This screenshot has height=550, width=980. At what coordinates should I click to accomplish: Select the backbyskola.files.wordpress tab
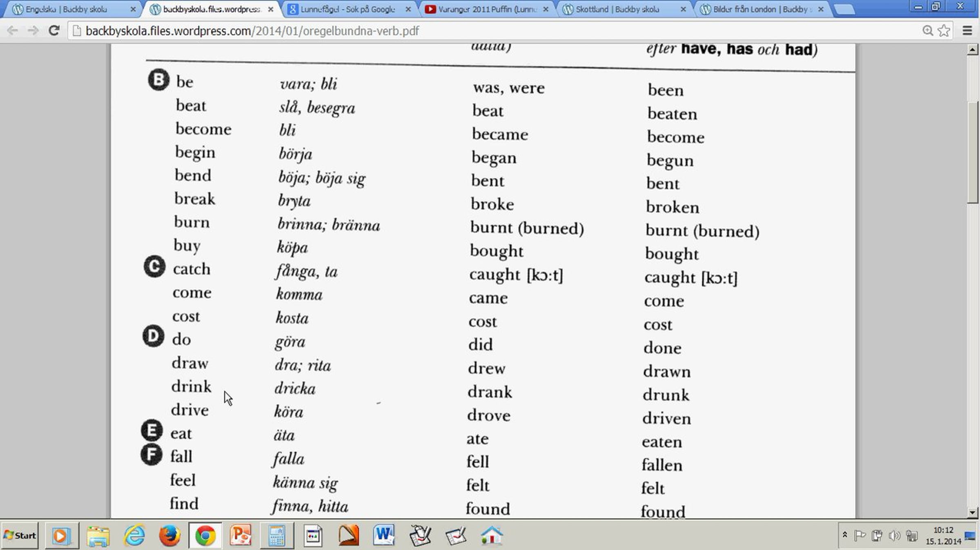(212, 9)
